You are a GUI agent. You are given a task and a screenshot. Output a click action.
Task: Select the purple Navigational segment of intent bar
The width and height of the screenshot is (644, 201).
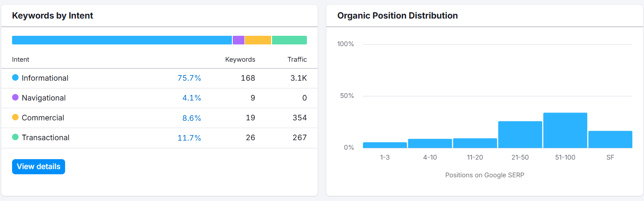coord(238,40)
